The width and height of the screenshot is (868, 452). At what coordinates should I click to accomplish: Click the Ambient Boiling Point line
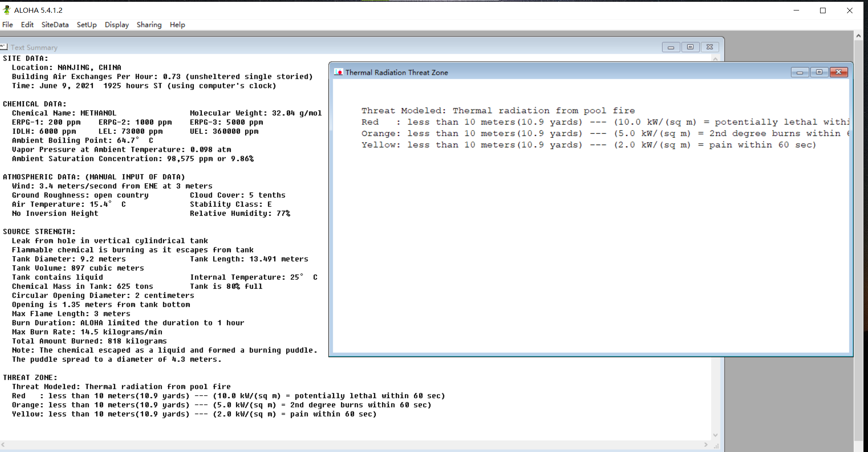point(83,140)
